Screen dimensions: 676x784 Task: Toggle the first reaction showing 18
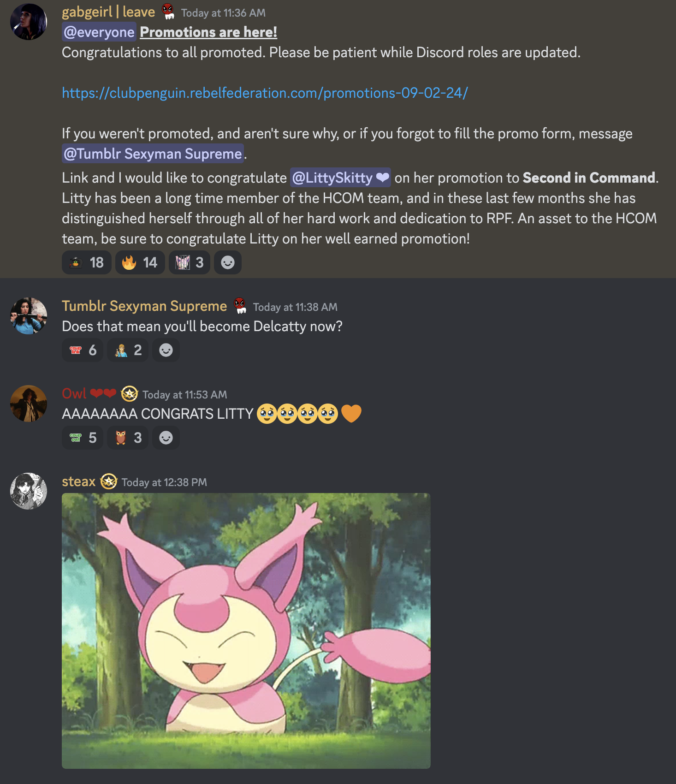[x=86, y=262]
